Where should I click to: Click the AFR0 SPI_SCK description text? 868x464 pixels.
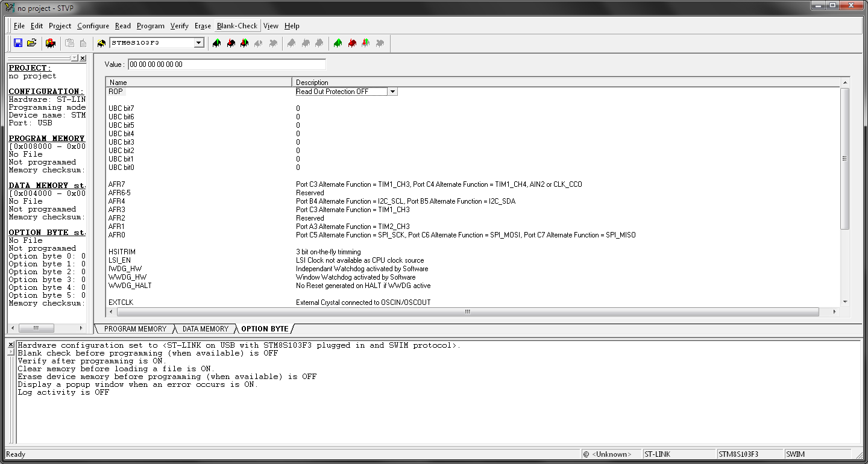click(466, 235)
